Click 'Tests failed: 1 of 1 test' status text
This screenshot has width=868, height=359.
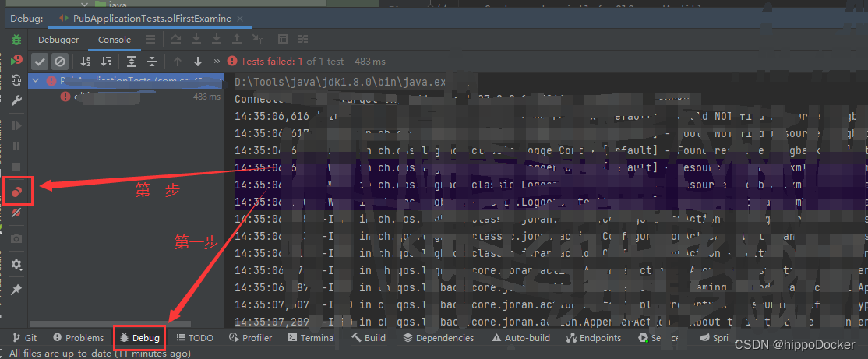pos(305,62)
